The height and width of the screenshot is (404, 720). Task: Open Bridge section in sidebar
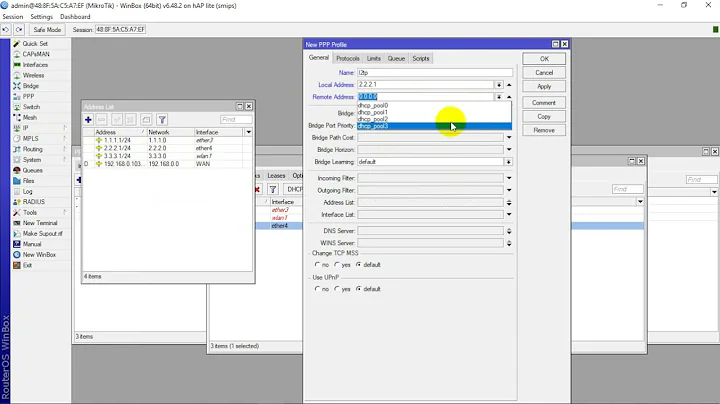pyautogui.click(x=30, y=86)
